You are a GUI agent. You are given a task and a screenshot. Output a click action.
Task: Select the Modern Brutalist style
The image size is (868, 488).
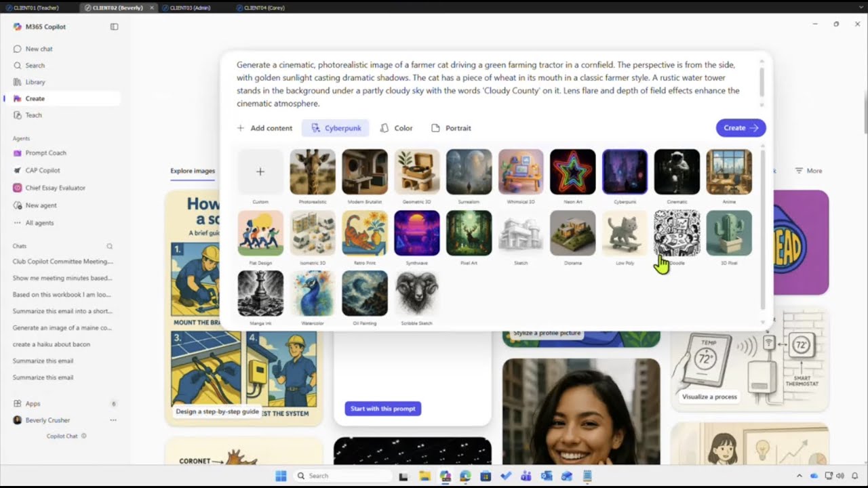coord(365,171)
